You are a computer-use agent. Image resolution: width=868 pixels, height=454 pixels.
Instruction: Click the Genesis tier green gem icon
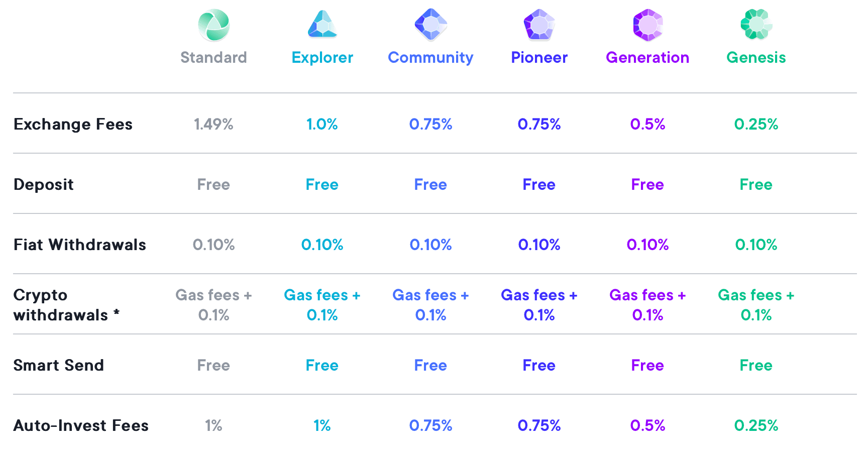[756, 25]
